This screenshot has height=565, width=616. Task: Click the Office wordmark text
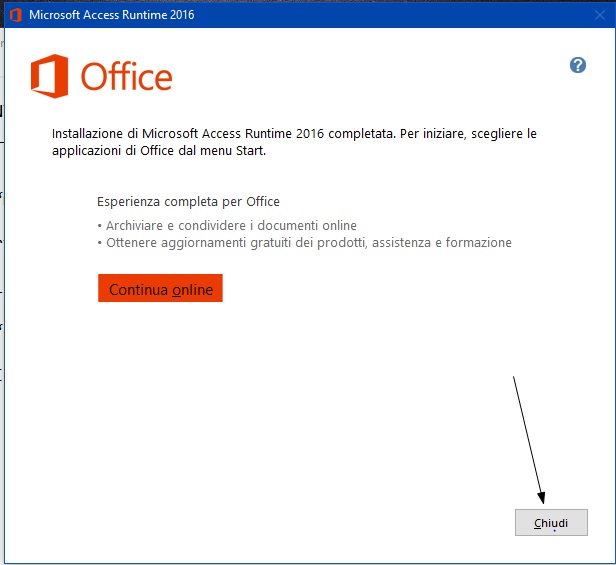pyautogui.click(x=126, y=77)
